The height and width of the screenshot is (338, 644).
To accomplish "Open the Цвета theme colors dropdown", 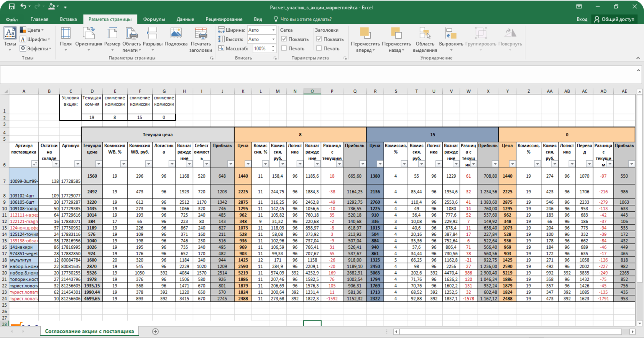I will 32,30.
